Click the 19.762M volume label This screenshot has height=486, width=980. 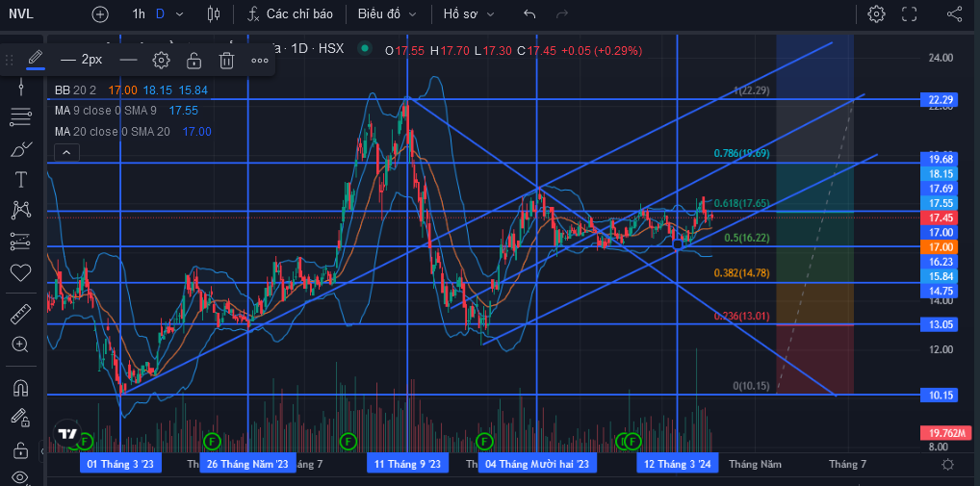coord(947,433)
